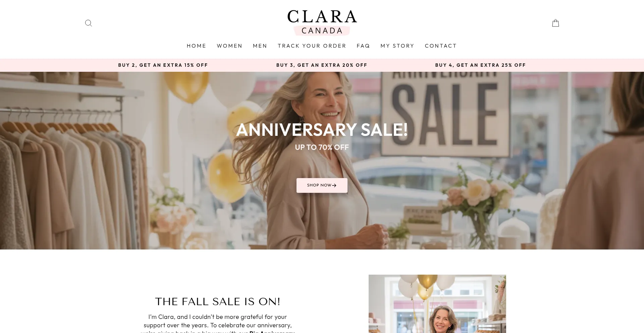
Task: Click the arrow on Shop Now button
Action: (334, 185)
